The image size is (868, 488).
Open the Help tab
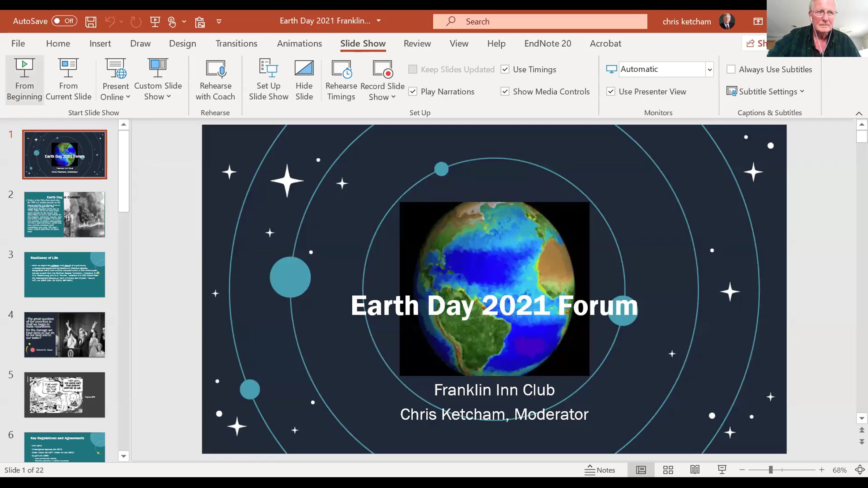[496, 44]
